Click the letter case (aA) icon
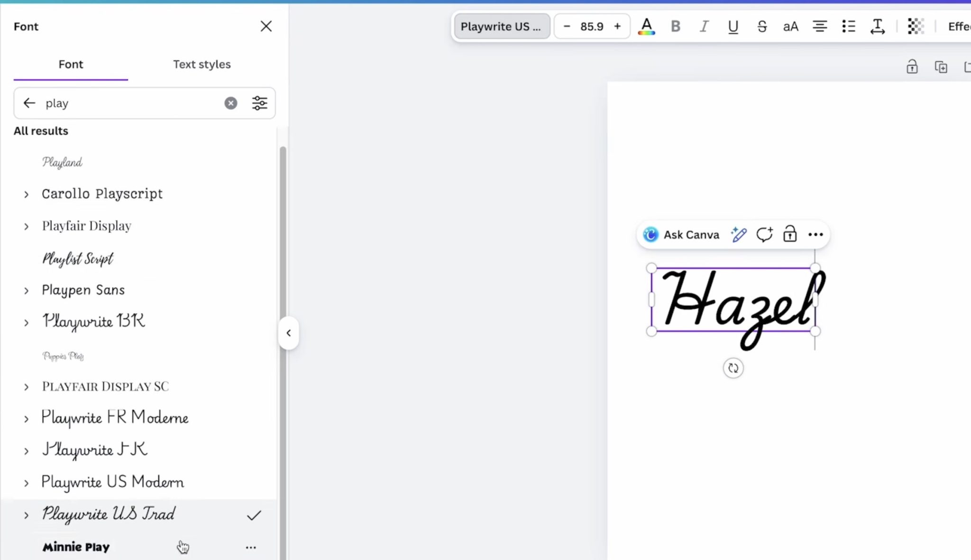Image resolution: width=971 pixels, height=560 pixels. pos(789,26)
